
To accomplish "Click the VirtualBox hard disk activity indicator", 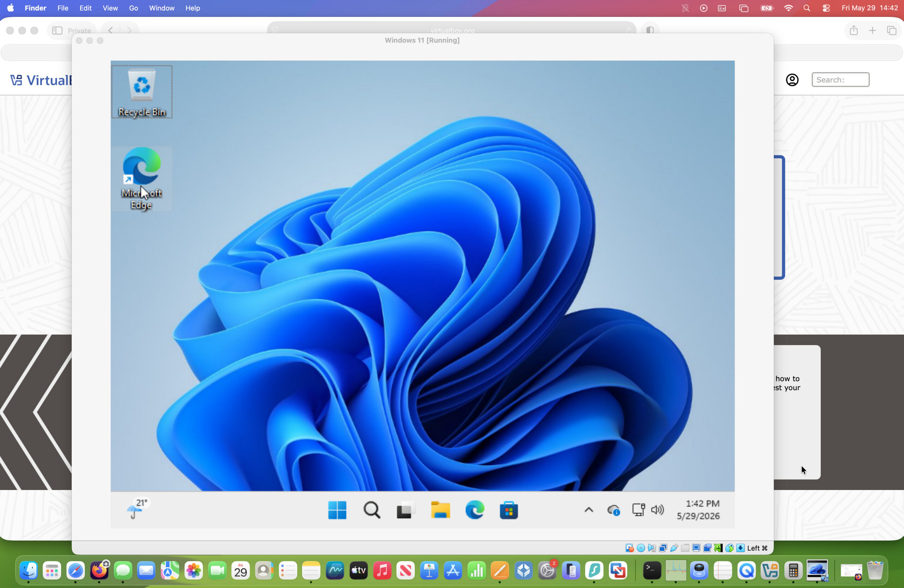I will 629,548.
